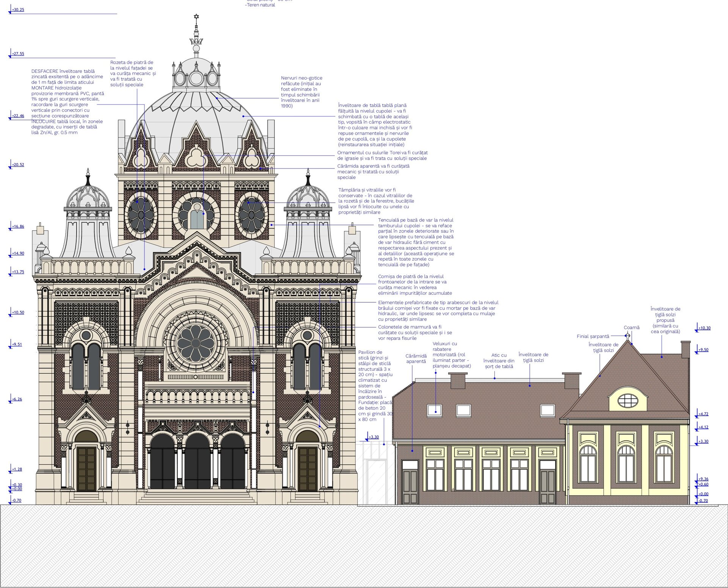
Task: Click the +9.50 elevation label at right
Action: click(x=703, y=350)
